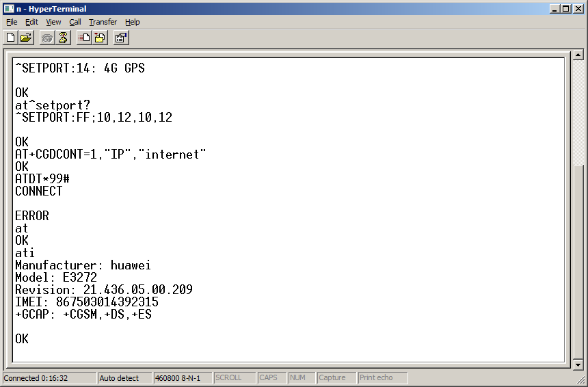Click the +GCAP: +CGSM,+DS,+ES line

point(83,315)
